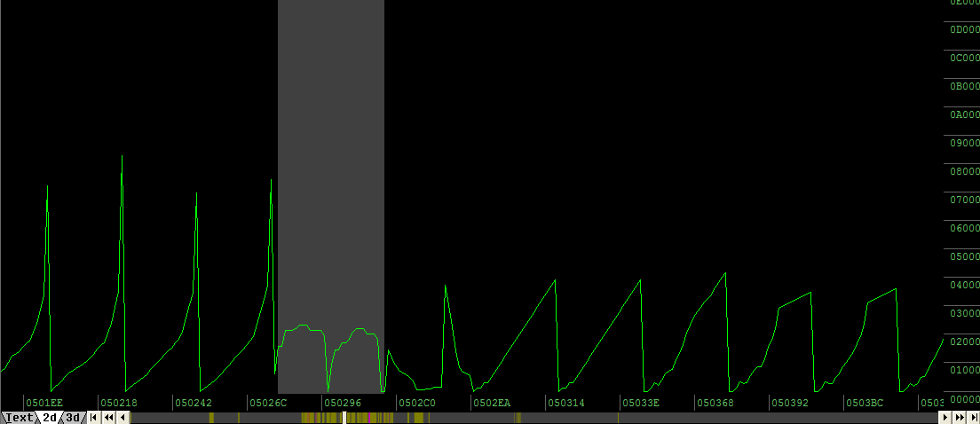This screenshot has width=980, height=424.
Task: Open the 3d view tab
Action: [x=73, y=418]
